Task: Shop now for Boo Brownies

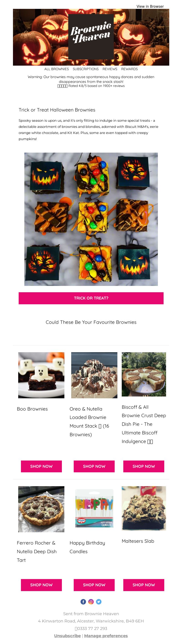Action: click(x=41, y=466)
